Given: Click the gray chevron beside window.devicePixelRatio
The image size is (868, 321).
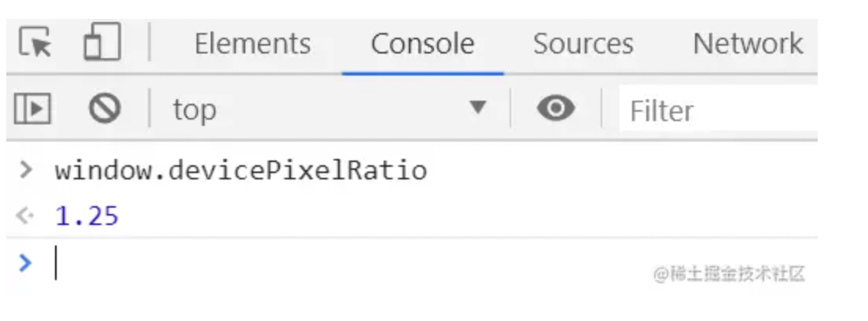Looking at the screenshot, I should (25, 169).
